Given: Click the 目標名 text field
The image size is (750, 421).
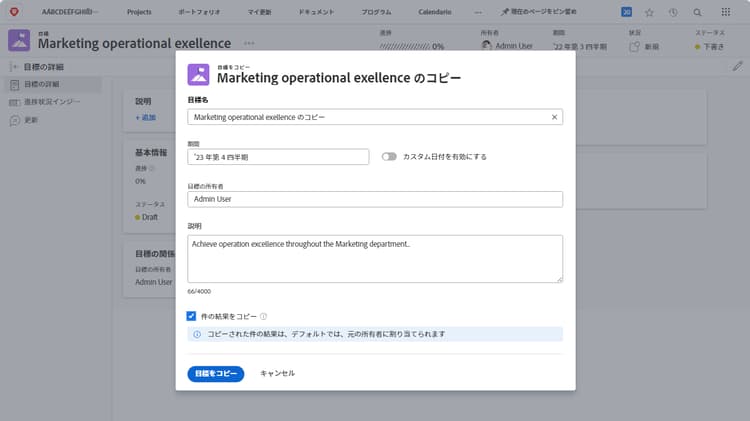Looking at the screenshot, I should click(x=375, y=117).
